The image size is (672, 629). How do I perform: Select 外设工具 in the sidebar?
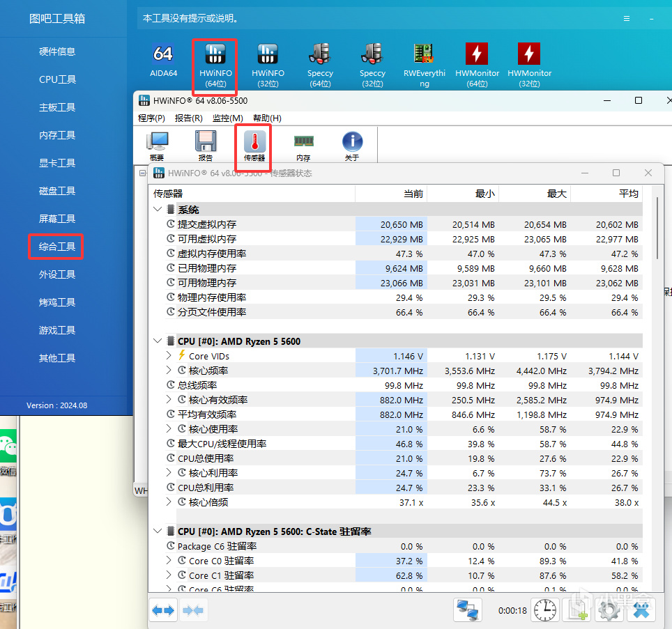point(57,274)
